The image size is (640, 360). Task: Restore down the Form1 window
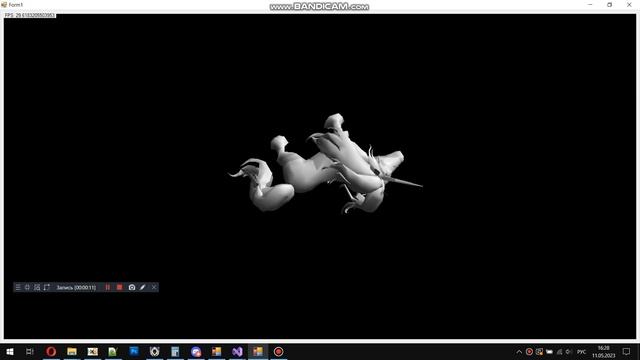point(609,5)
